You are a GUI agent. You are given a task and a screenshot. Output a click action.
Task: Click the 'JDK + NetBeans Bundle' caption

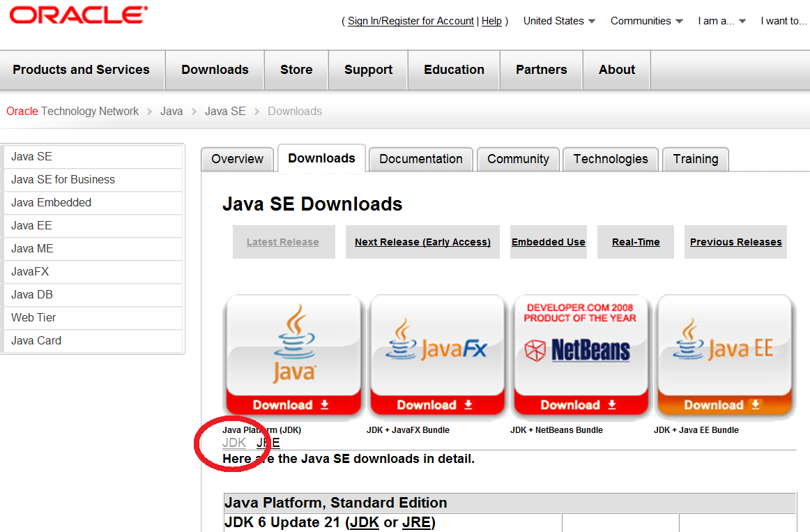click(x=556, y=430)
